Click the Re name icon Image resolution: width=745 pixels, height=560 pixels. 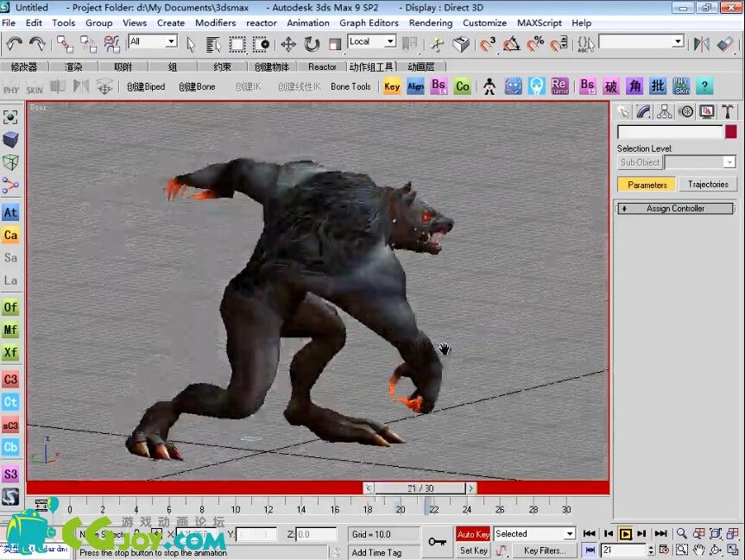(x=559, y=86)
